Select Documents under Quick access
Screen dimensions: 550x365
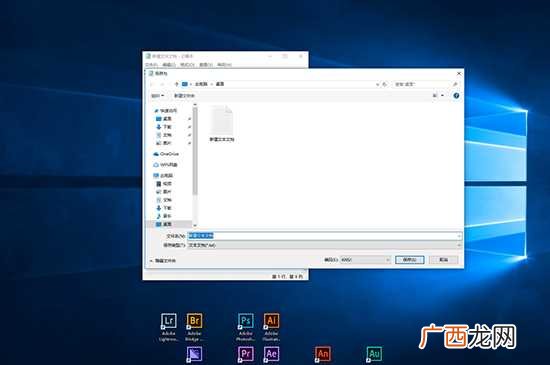pos(164,135)
